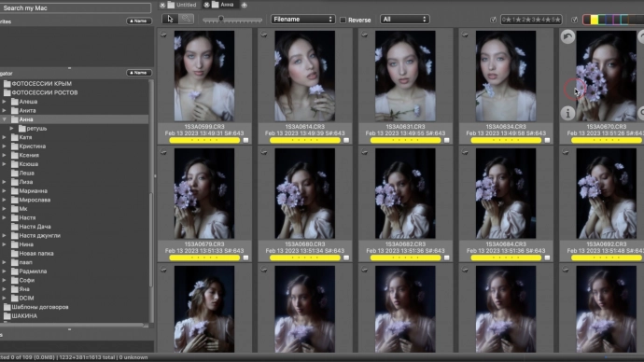Viewport: 644px width, 362px height.
Task: Open the Filename sort dropdown
Action: point(302,20)
